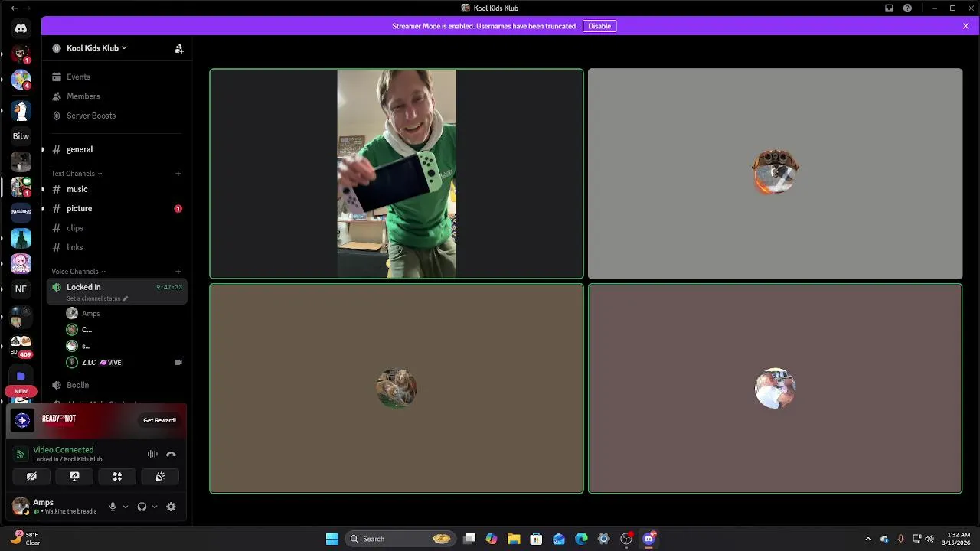Select user Z.I.C in voice list
This screenshot has width=980, height=551.
tap(122, 363)
